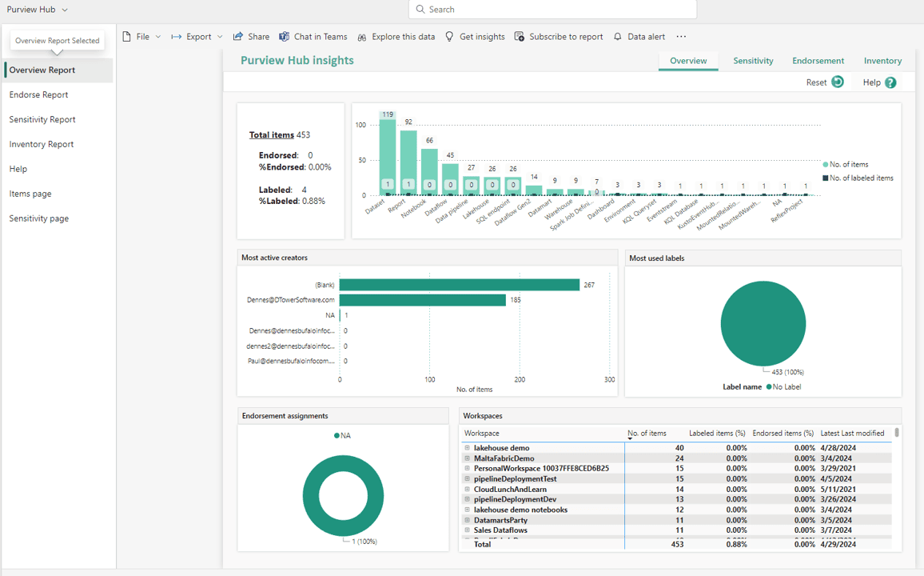Switch to the Inventory tab
Viewport: 924px width, 576px height.
tap(882, 61)
